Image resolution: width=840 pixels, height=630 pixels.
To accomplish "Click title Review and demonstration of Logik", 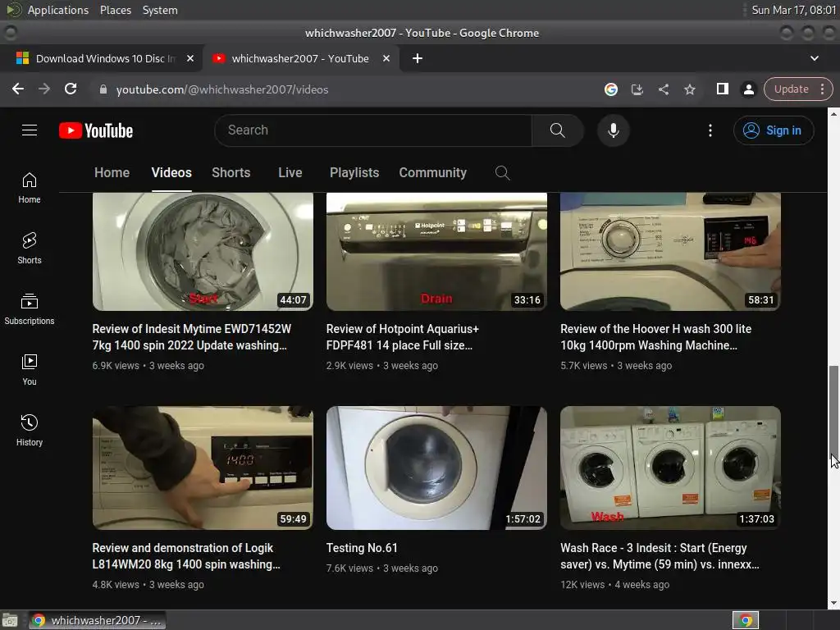I will tap(186, 556).
